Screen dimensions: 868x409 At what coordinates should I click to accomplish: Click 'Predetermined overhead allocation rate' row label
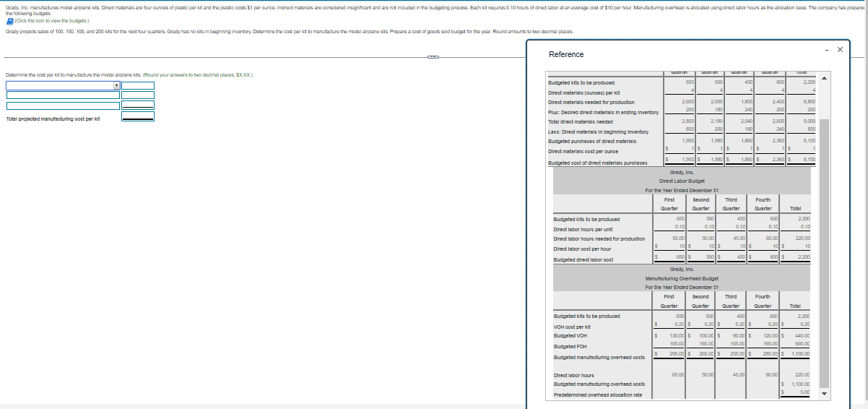click(x=596, y=395)
